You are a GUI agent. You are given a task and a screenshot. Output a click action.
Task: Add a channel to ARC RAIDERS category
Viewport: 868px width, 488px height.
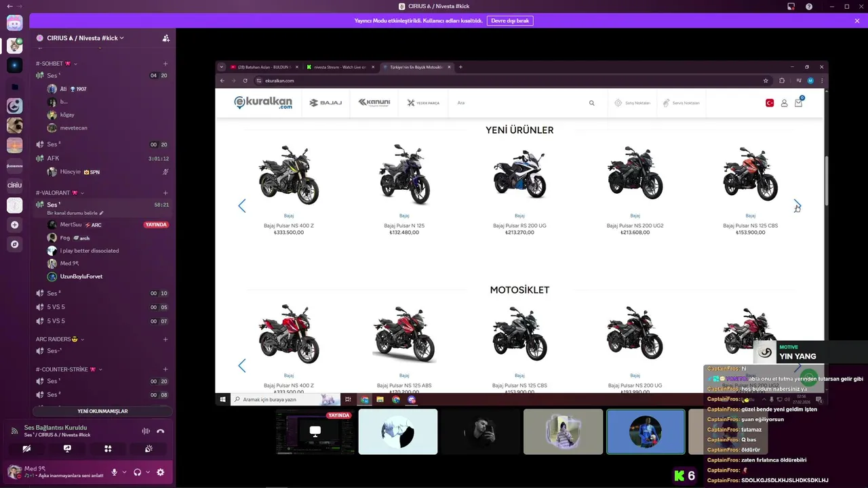pyautogui.click(x=165, y=339)
